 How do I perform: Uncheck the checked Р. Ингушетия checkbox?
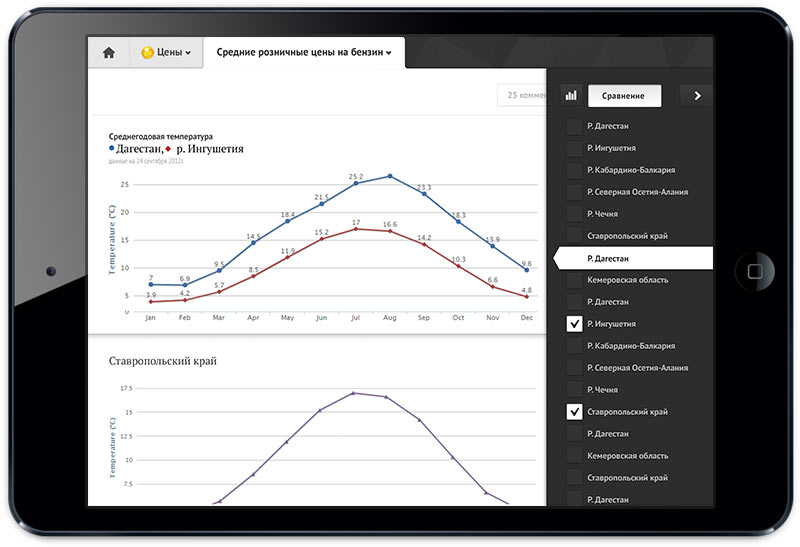tap(574, 324)
